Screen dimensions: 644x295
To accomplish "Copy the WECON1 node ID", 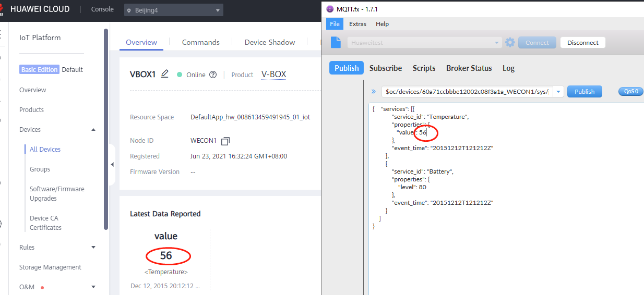I will 225,141.
